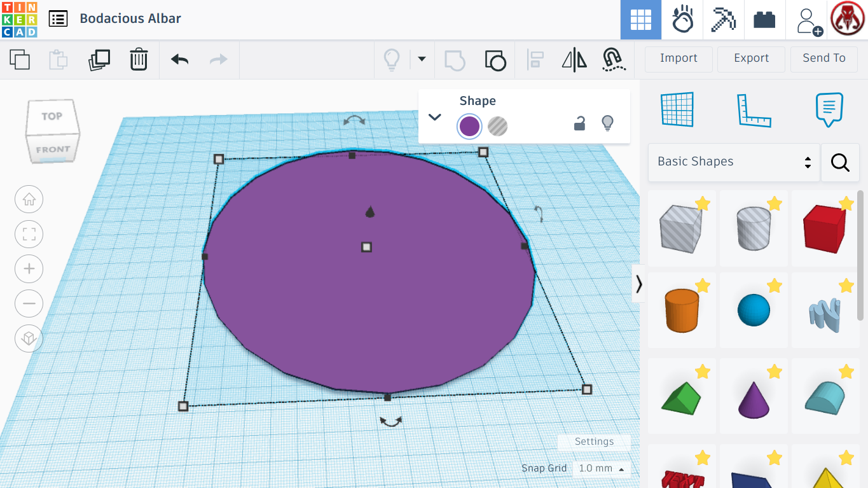Invite people with add-user icon
868x488 pixels.
point(808,20)
